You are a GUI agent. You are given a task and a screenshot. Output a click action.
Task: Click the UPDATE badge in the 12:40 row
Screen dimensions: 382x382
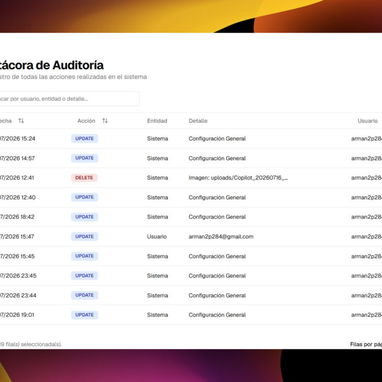pyautogui.click(x=84, y=197)
